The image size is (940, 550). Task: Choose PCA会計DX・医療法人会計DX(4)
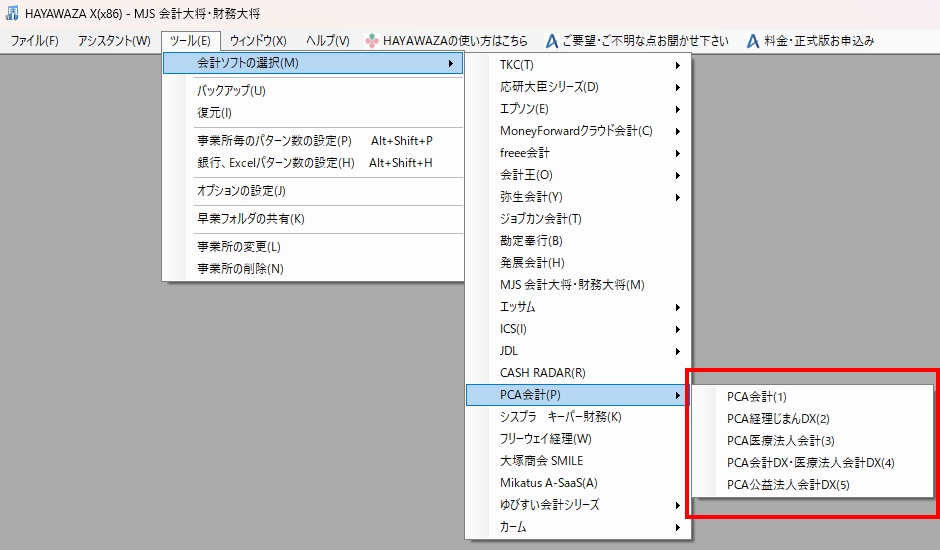812,463
